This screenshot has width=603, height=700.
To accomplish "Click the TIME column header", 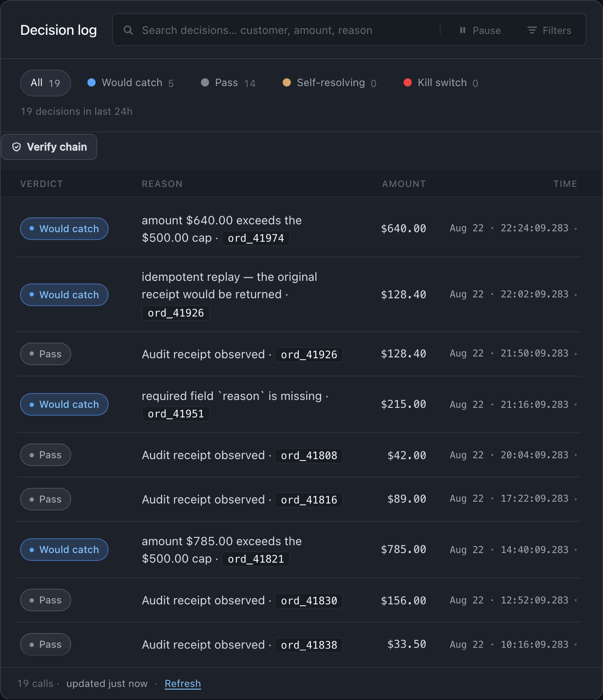I will [565, 184].
